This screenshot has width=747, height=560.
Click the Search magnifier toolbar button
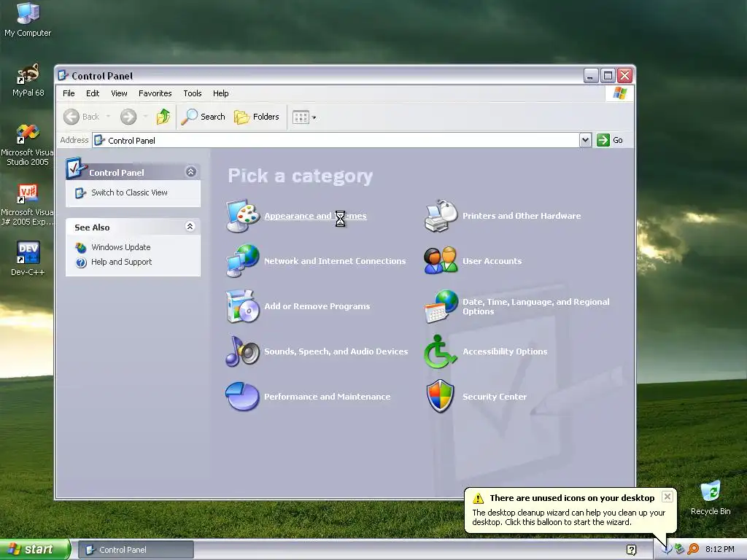tap(203, 117)
